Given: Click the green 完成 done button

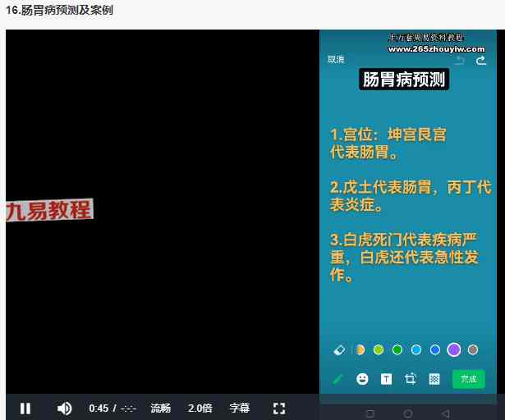Looking at the screenshot, I should point(468,379).
